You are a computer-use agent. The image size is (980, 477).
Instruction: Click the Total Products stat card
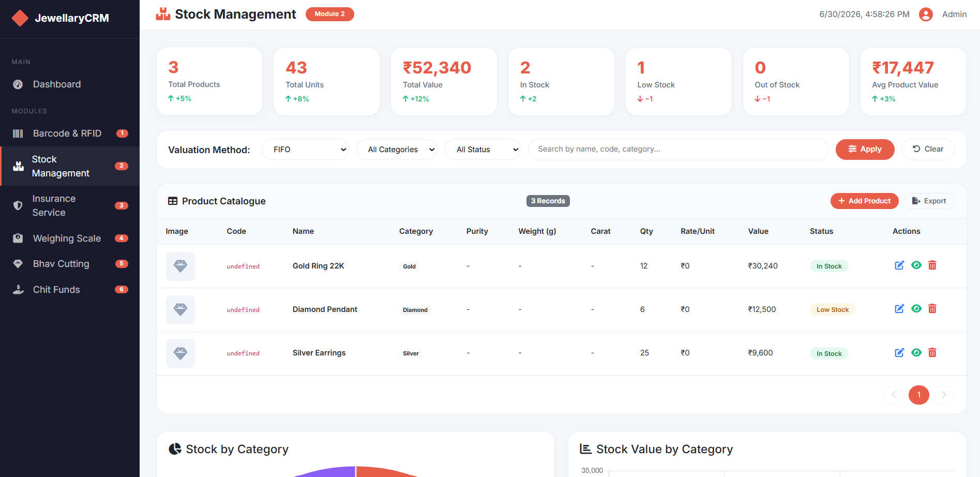(209, 81)
